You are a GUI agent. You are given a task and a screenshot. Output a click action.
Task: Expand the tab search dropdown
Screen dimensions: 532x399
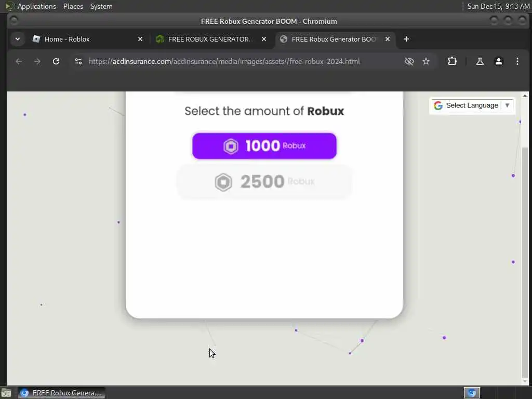18,39
